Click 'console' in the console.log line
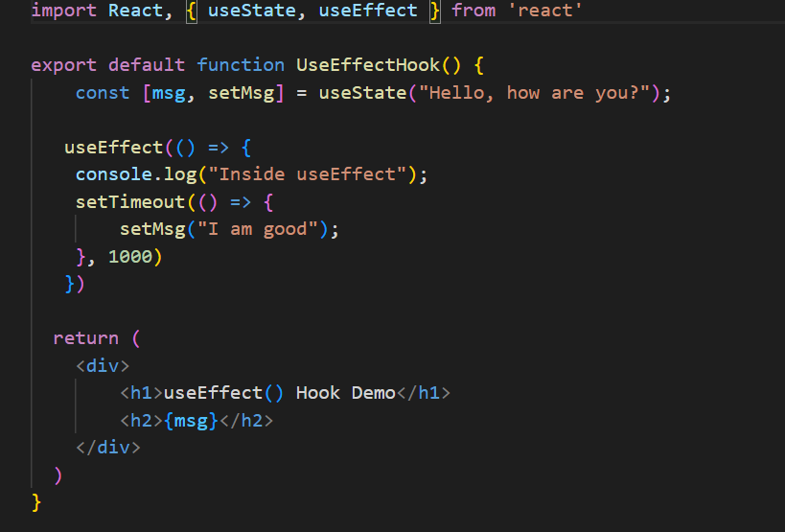785x532 pixels. pyautogui.click(x=114, y=174)
